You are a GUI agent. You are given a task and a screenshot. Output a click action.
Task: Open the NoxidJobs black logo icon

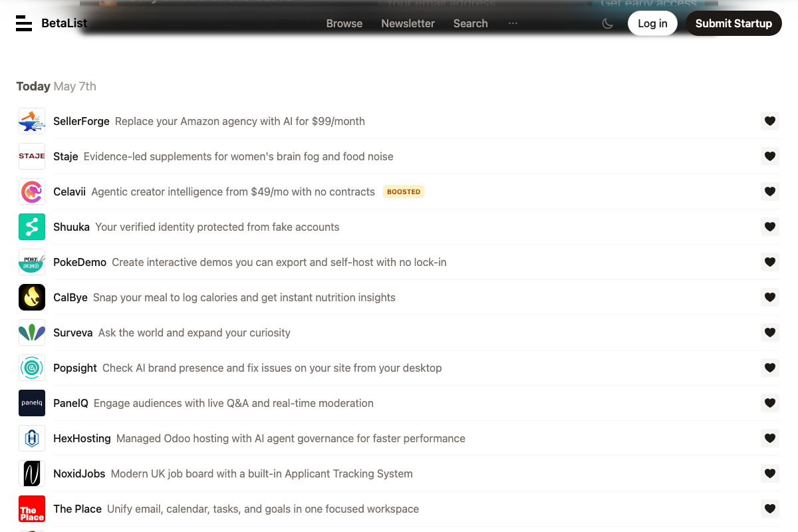[x=32, y=473]
